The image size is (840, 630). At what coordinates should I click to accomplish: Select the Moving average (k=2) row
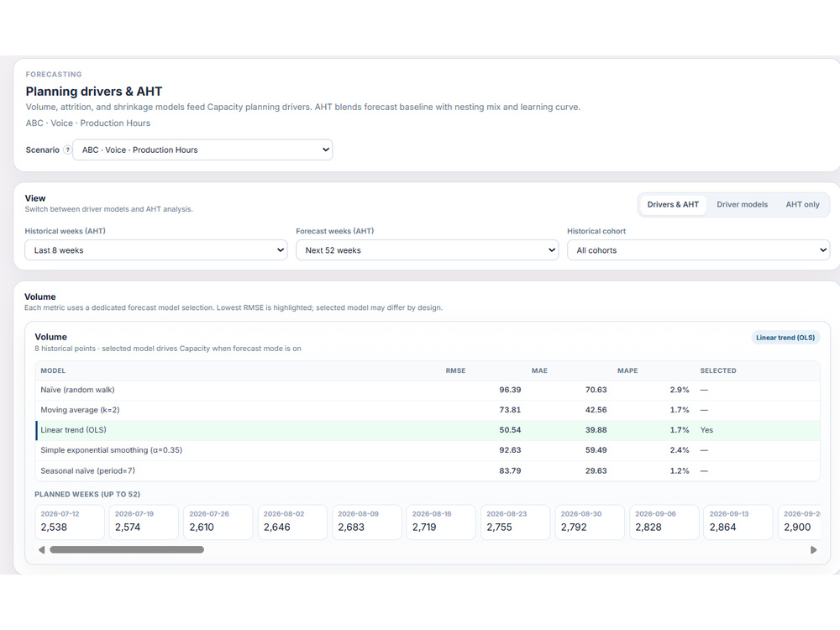tap(428, 410)
